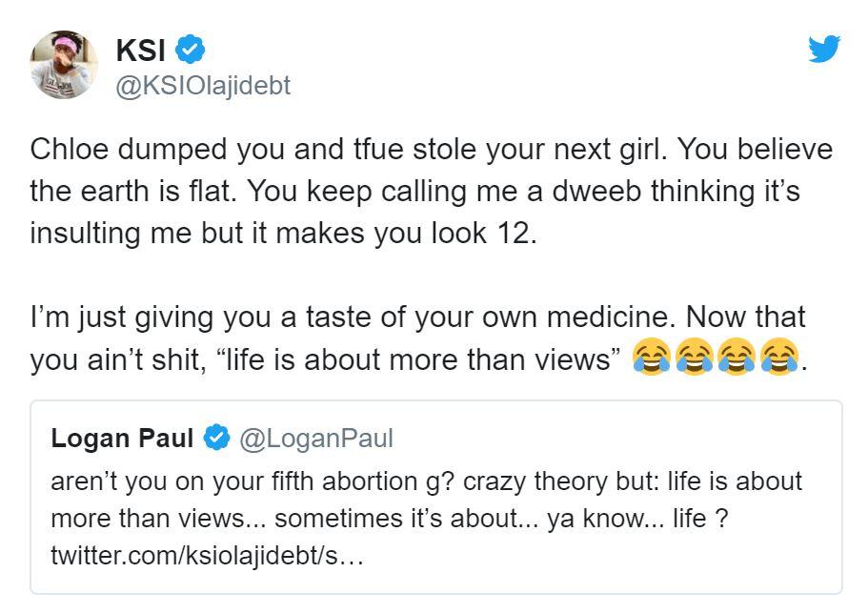Click the third crying-laughing emoji
Screen dimensions: 868x614
click(736, 359)
